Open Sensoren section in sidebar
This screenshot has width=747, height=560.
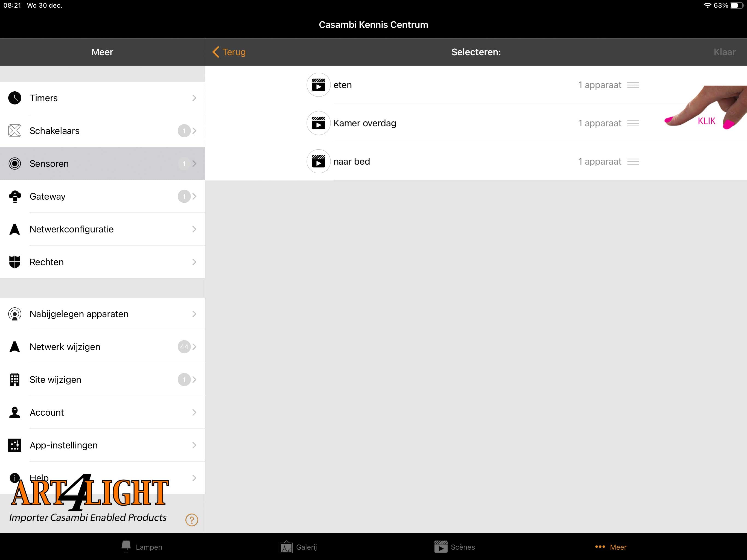click(102, 164)
